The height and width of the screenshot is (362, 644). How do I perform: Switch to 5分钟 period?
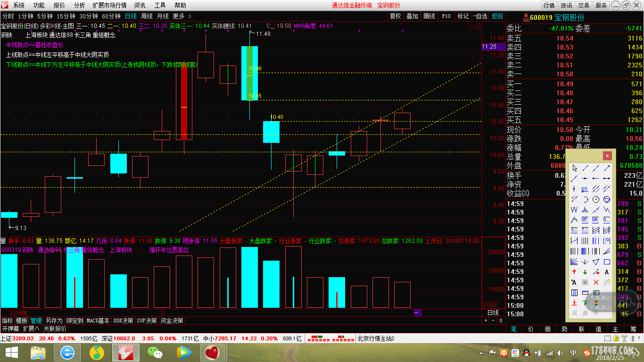[45, 16]
